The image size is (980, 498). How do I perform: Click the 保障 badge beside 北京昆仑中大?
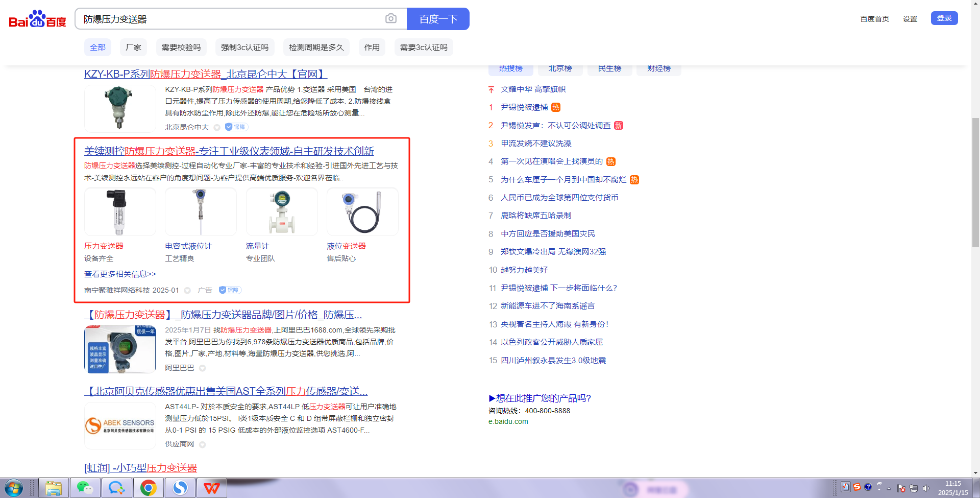[236, 127]
